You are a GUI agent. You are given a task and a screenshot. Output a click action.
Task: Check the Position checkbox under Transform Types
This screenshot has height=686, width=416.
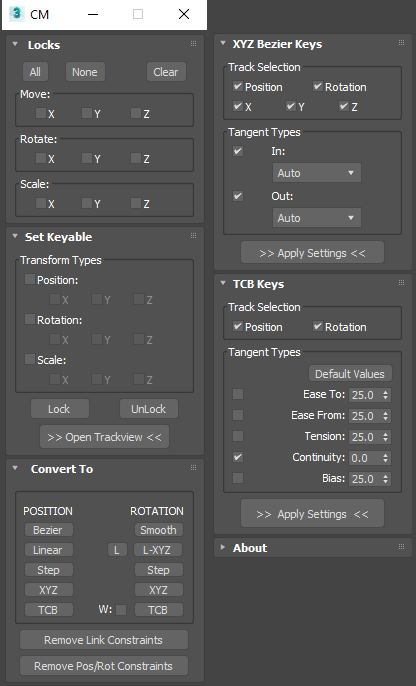click(30, 279)
